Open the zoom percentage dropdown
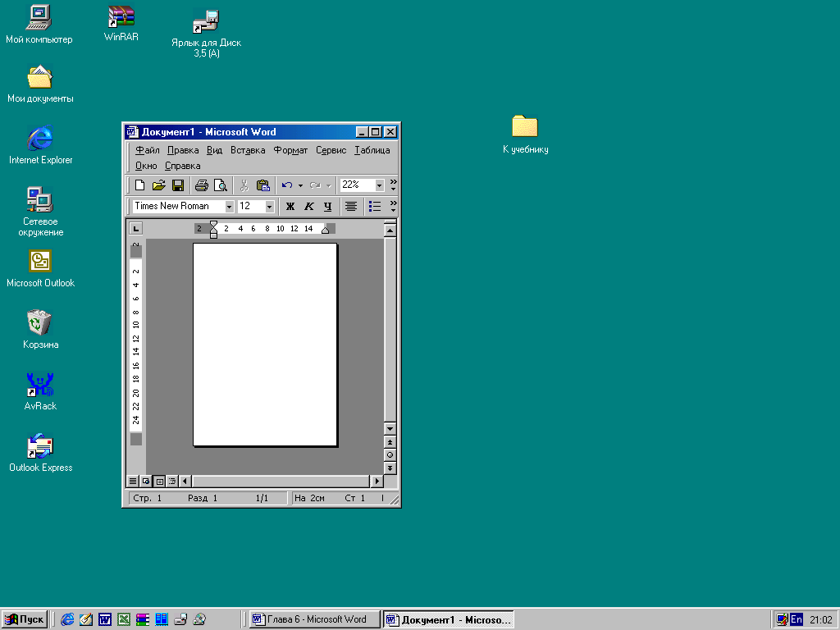 [x=379, y=185]
